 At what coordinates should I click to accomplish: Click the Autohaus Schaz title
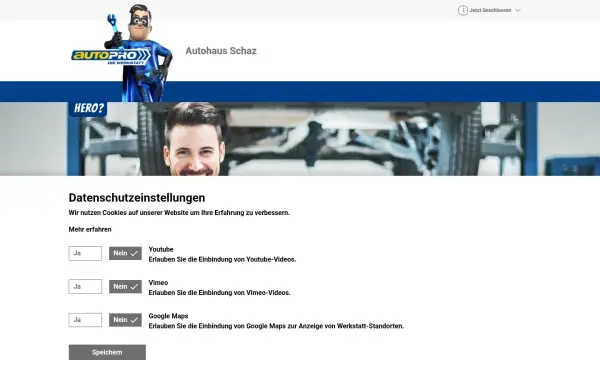tap(221, 51)
